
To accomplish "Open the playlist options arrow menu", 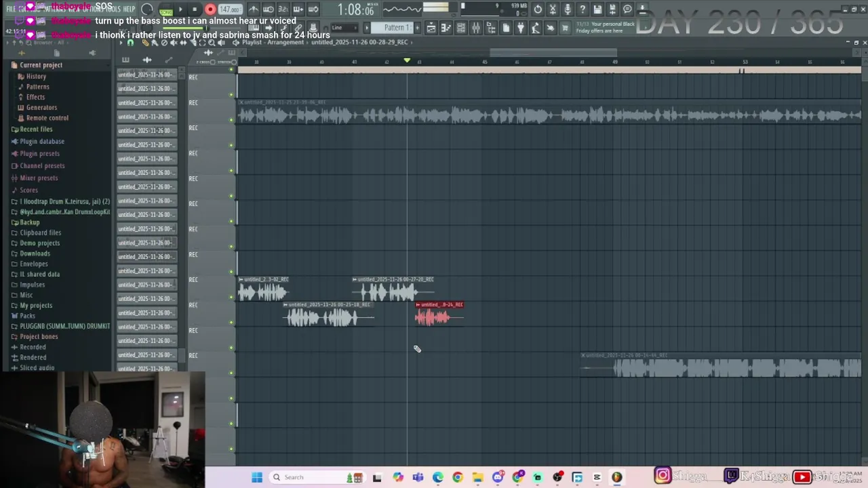I will point(121,43).
